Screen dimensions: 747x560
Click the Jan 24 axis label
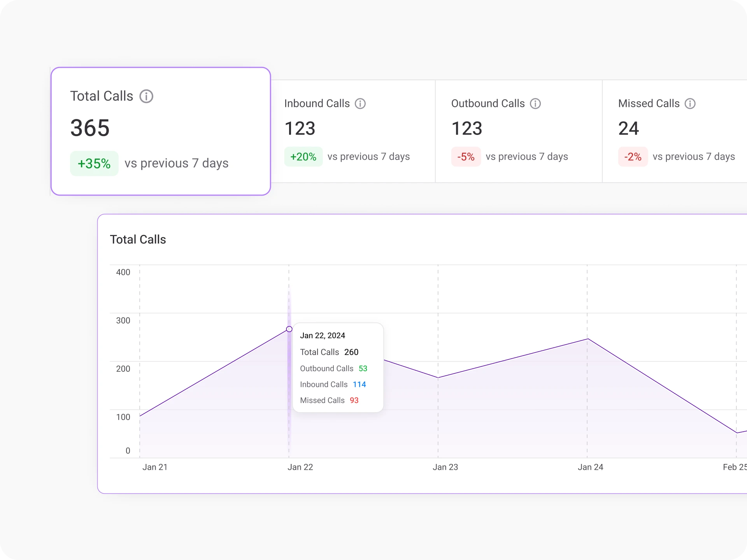(590, 467)
